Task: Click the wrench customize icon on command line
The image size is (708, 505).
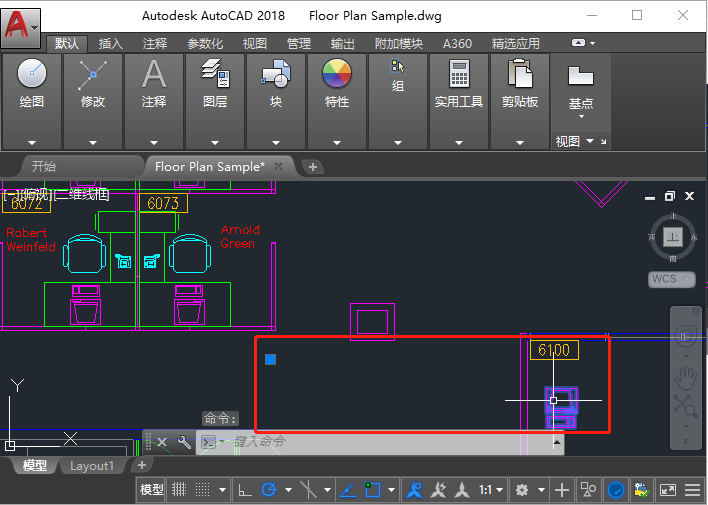Action: (x=184, y=442)
